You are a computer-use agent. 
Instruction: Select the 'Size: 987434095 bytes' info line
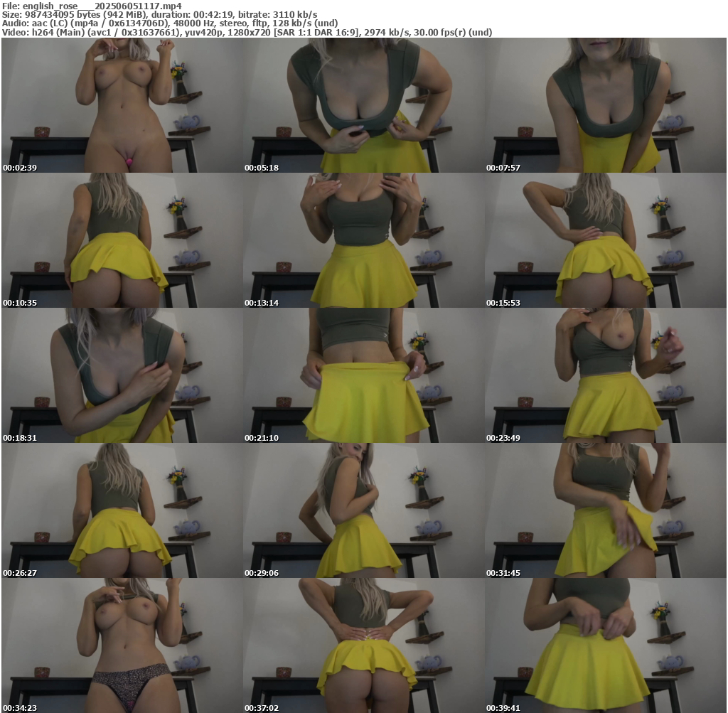coord(160,14)
